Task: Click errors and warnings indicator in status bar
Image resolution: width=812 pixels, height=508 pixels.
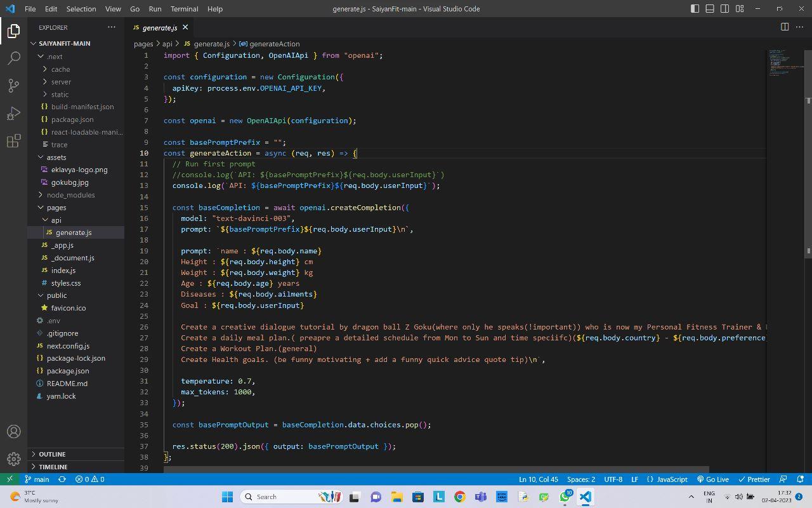Action: click(90, 479)
